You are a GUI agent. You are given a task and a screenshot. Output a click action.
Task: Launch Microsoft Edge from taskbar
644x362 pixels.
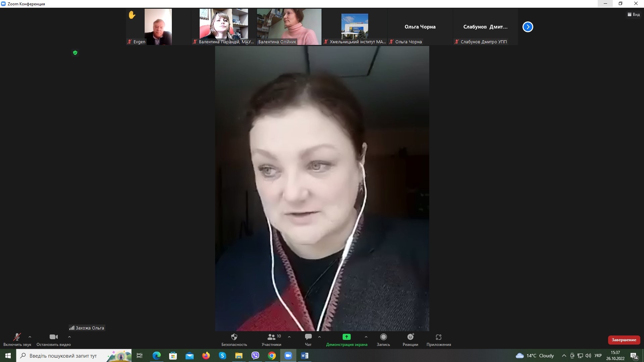tap(156, 356)
